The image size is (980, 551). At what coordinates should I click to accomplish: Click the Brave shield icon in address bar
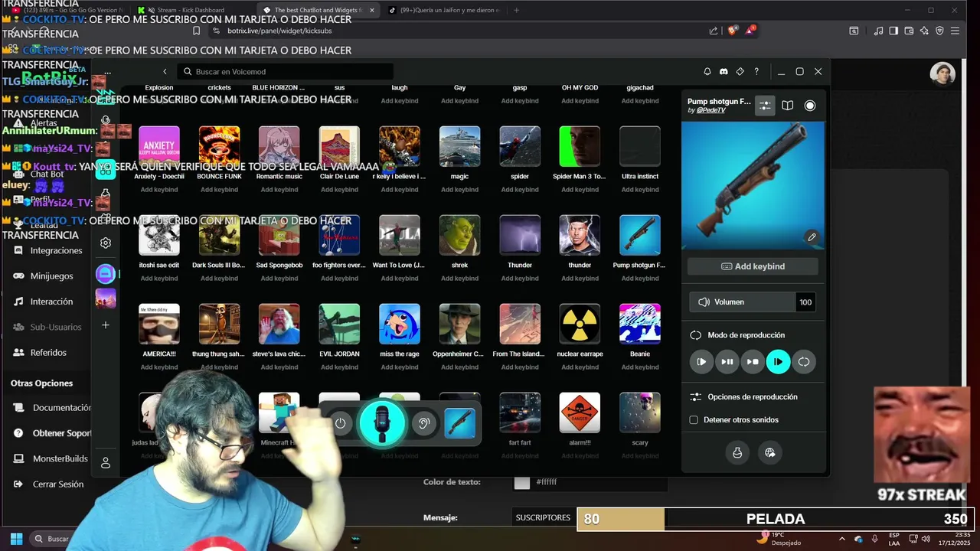pyautogui.click(x=731, y=31)
